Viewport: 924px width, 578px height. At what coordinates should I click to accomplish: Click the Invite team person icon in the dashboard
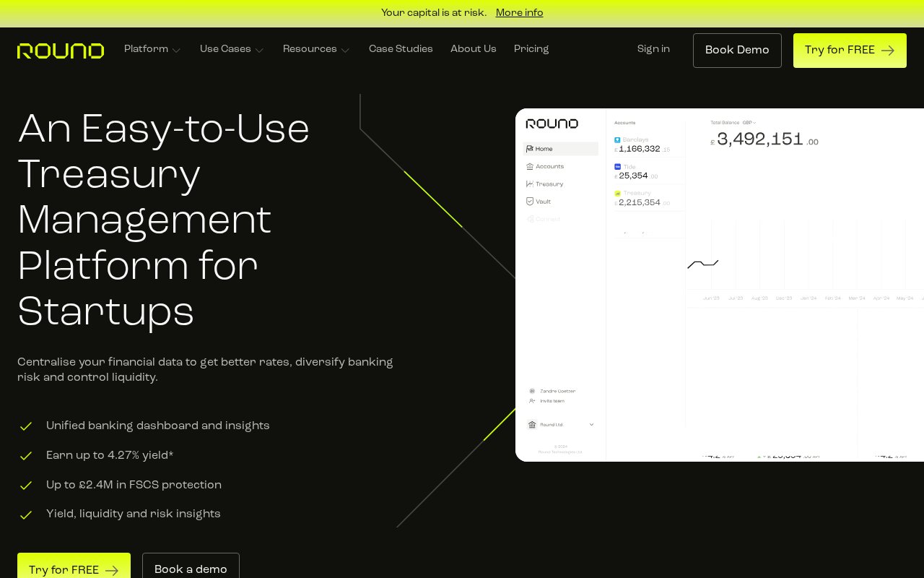[532, 401]
